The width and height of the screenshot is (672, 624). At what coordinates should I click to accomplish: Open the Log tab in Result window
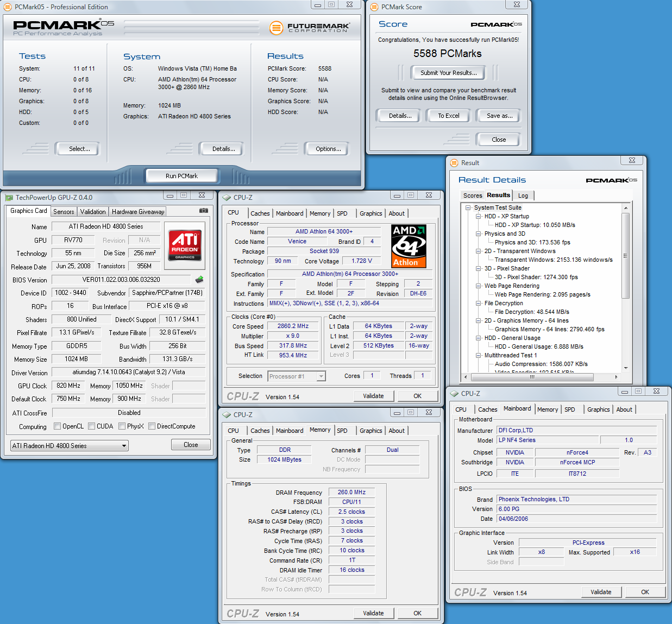(523, 196)
